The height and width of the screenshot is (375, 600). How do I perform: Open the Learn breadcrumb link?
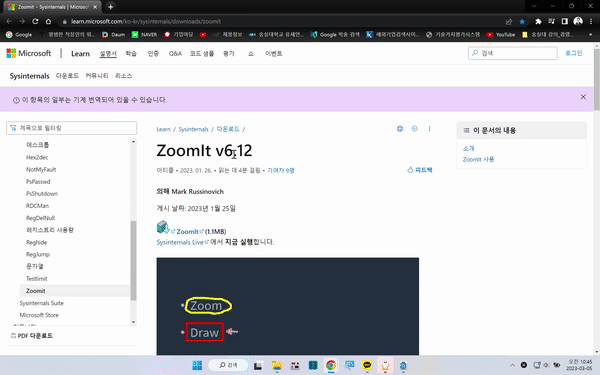[163, 129]
